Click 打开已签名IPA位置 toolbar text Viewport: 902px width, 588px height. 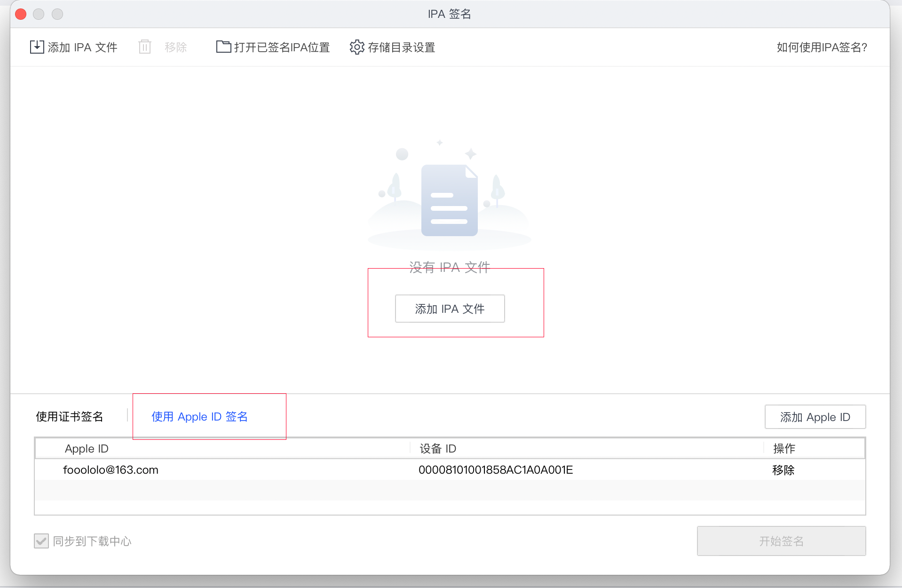click(282, 47)
